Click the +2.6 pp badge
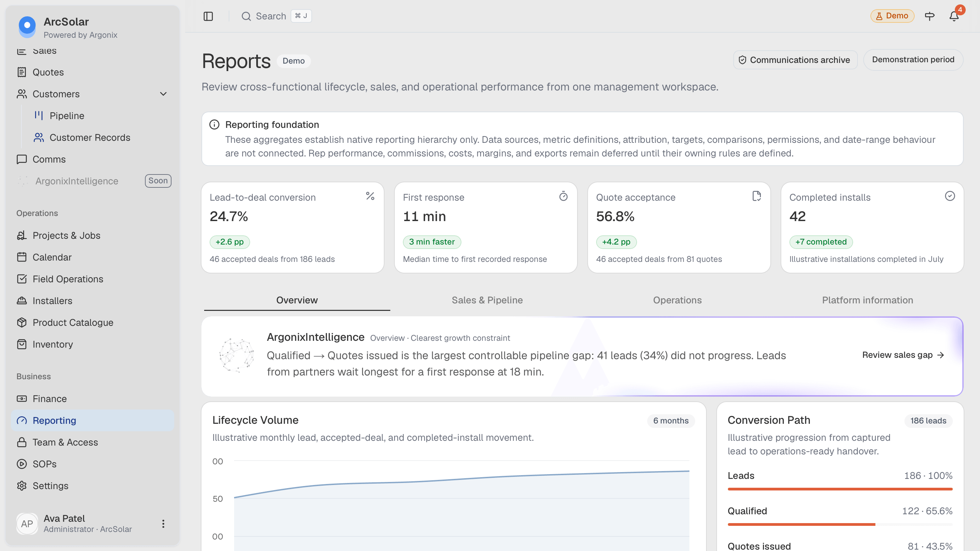Image resolution: width=980 pixels, height=551 pixels. point(229,242)
